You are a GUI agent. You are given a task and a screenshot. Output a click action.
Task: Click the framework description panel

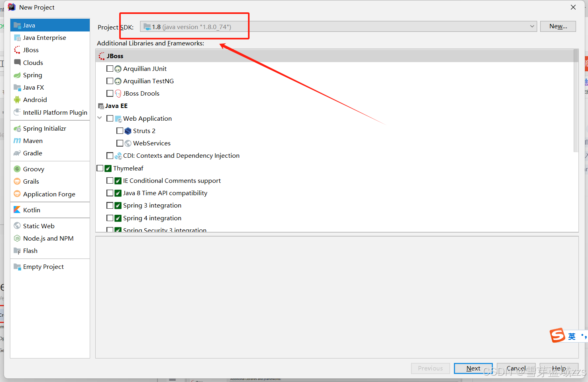[x=337, y=297]
